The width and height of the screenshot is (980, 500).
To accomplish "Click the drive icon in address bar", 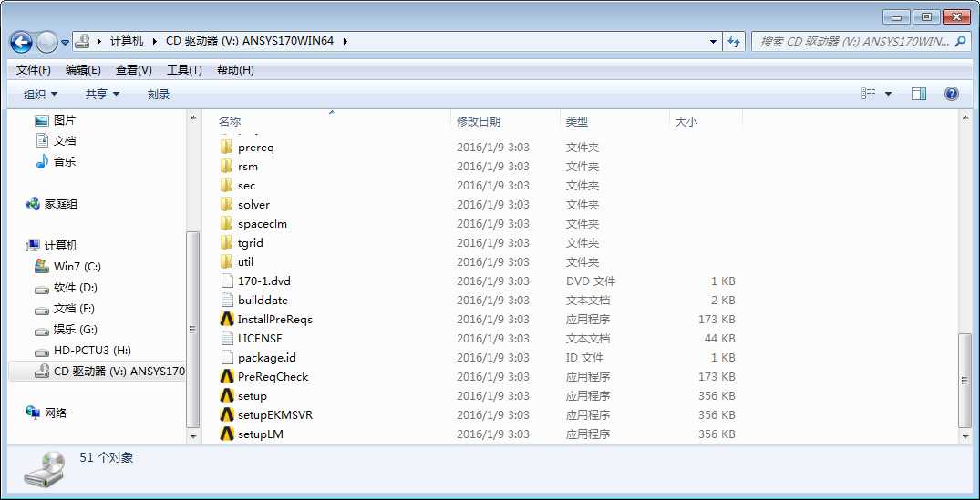I will (x=82, y=42).
